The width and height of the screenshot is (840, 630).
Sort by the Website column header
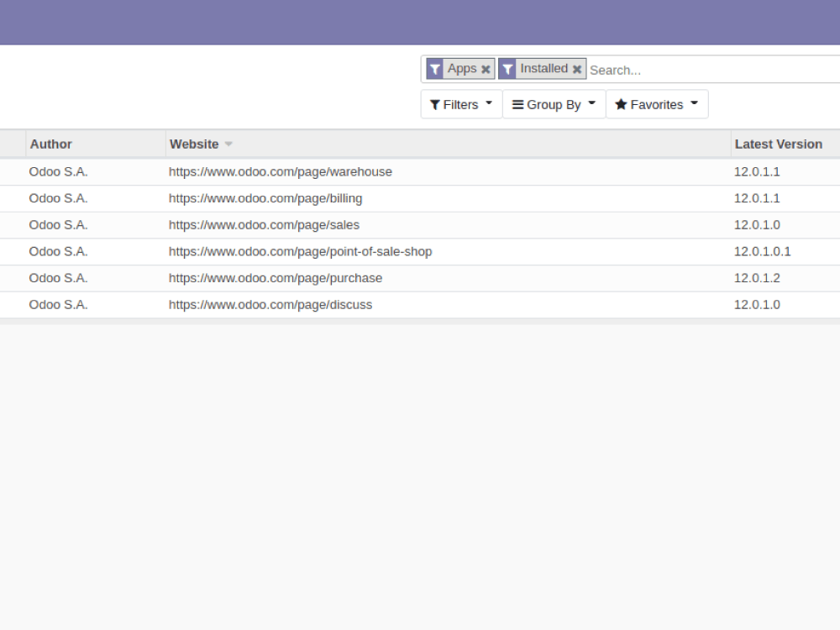(x=448, y=144)
